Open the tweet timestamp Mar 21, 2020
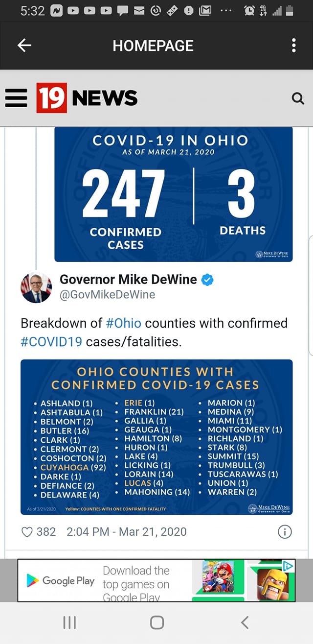 coord(125,531)
